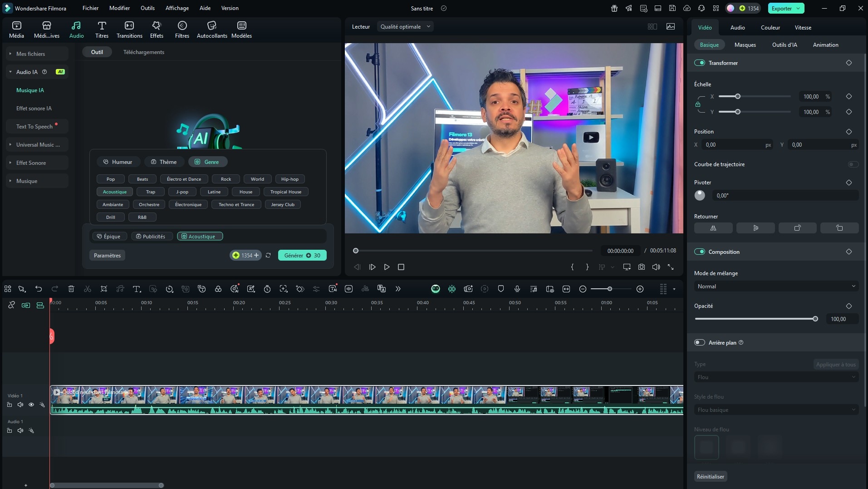Show more timeline tools with double chevron

click(398, 289)
